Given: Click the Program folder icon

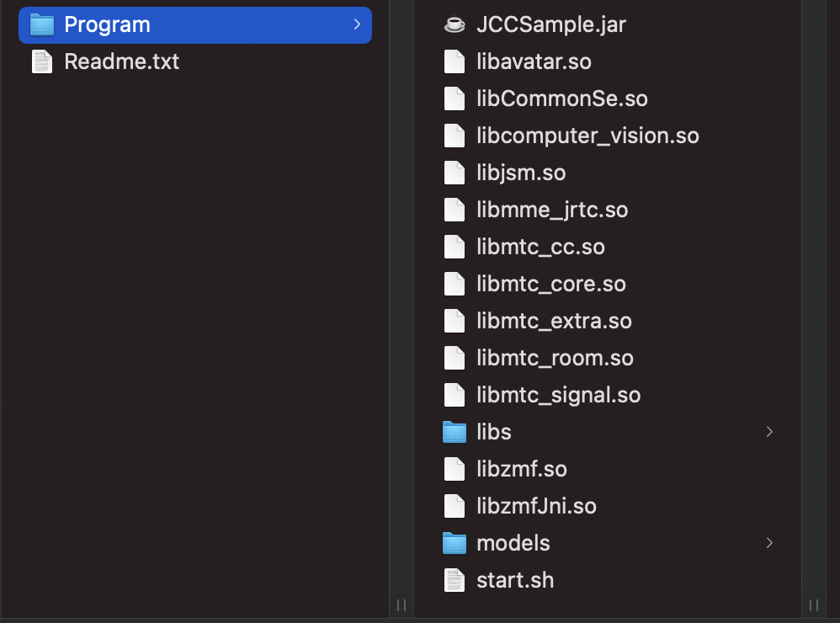Looking at the screenshot, I should coord(42,24).
